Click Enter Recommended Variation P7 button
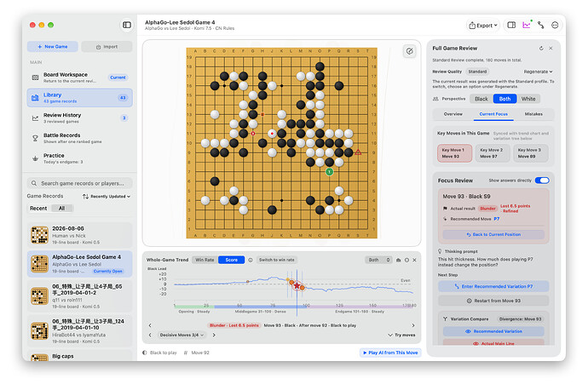Screen dimensions: 588x390 [493, 287]
